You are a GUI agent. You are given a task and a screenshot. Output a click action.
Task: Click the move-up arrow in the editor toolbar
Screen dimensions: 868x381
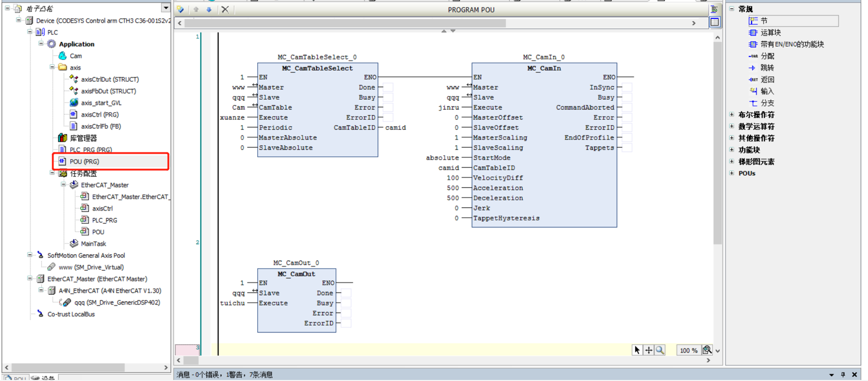[x=196, y=9]
